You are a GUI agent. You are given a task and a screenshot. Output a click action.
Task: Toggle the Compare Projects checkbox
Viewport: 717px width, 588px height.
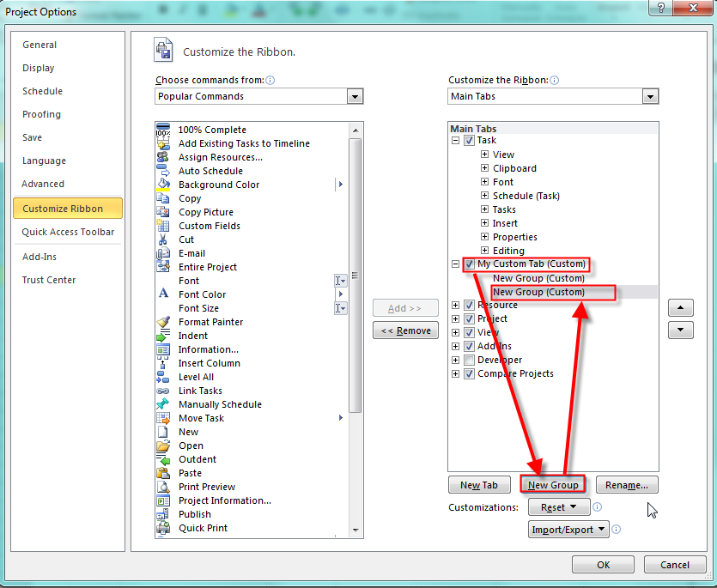coord(469,373)
